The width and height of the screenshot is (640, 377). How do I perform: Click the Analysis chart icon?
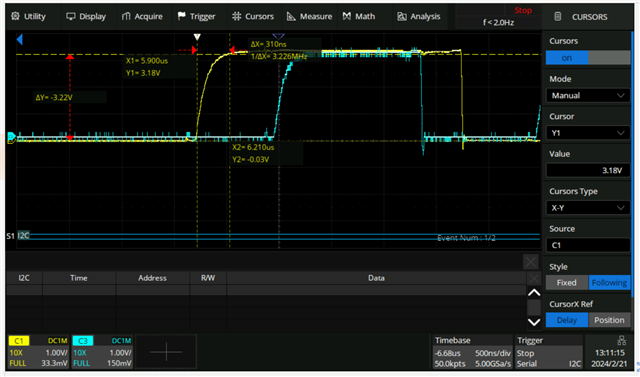click(402, 16)
